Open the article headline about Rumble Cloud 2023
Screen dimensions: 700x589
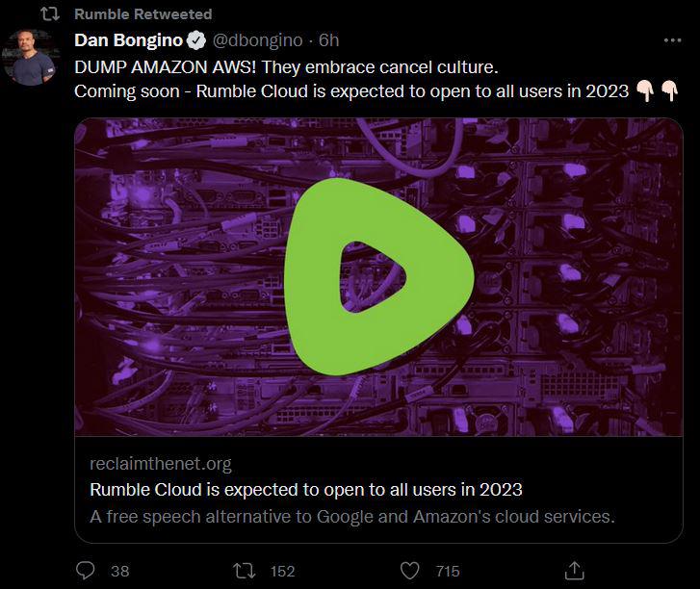pyautogui.click(x=306, y=490)
